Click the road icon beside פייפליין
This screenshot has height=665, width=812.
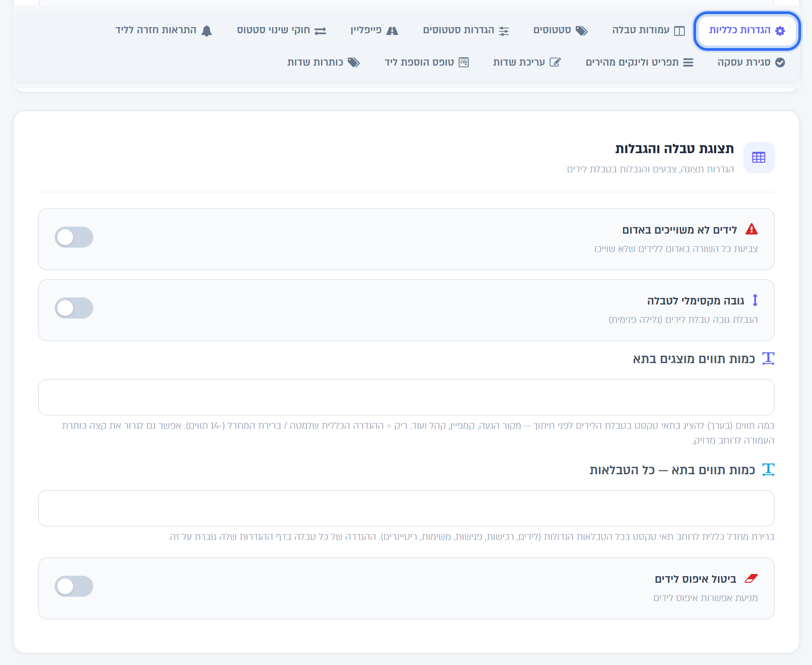click(392, 31)
